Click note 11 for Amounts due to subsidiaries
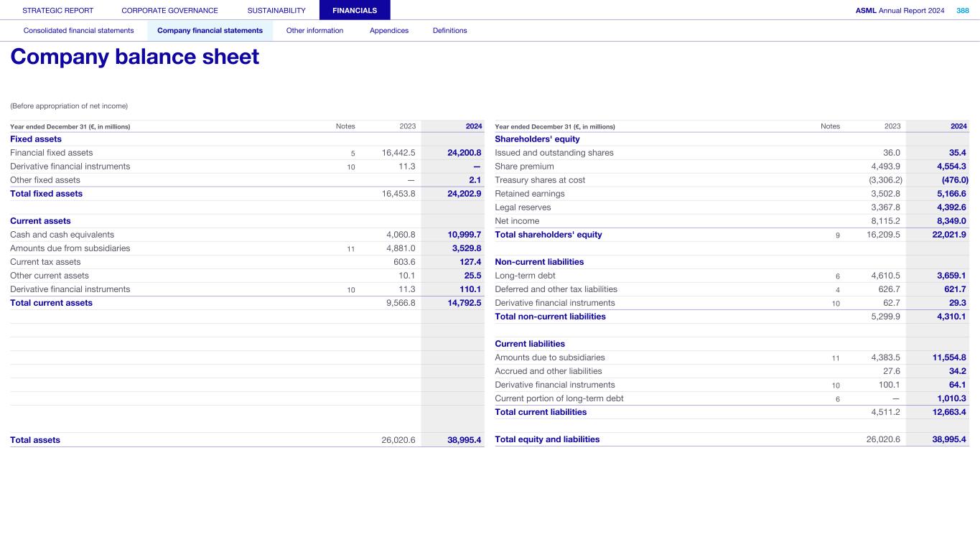 836,358
